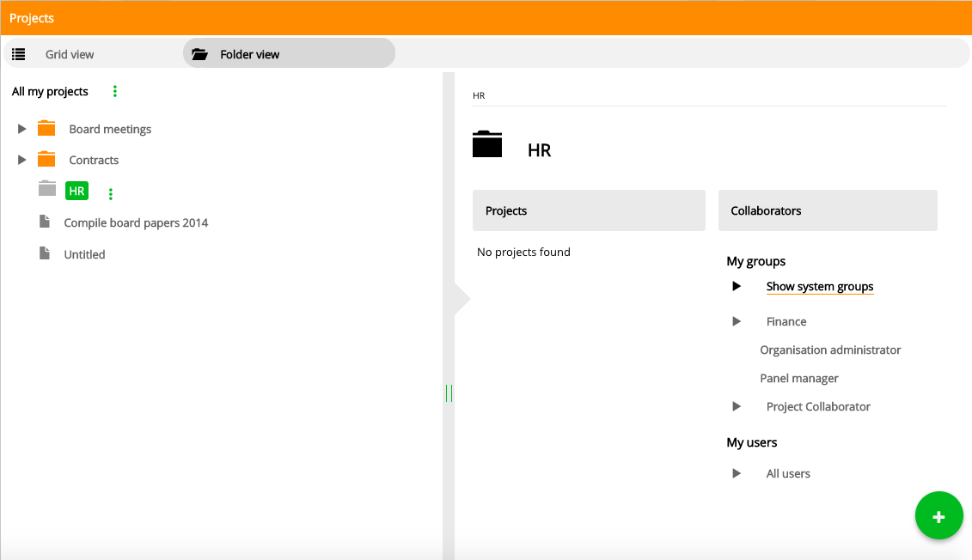Open the three-dot menu next to HR folder

[111, 194]
